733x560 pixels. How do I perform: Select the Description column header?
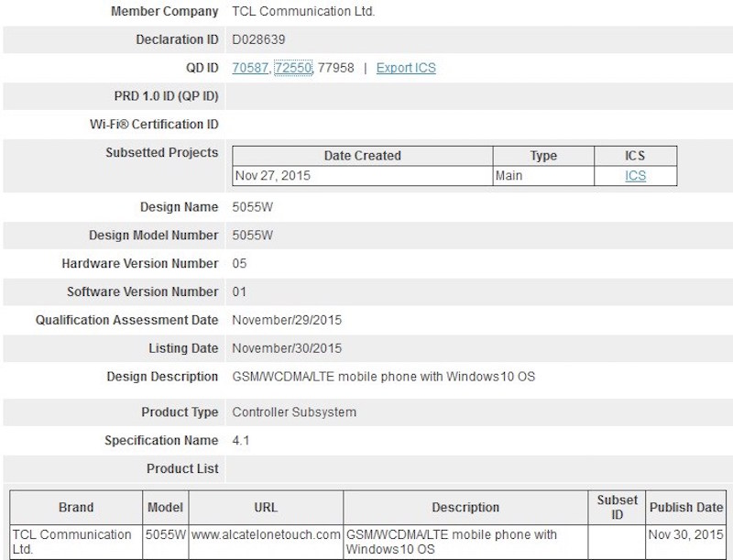coord(465,507)
